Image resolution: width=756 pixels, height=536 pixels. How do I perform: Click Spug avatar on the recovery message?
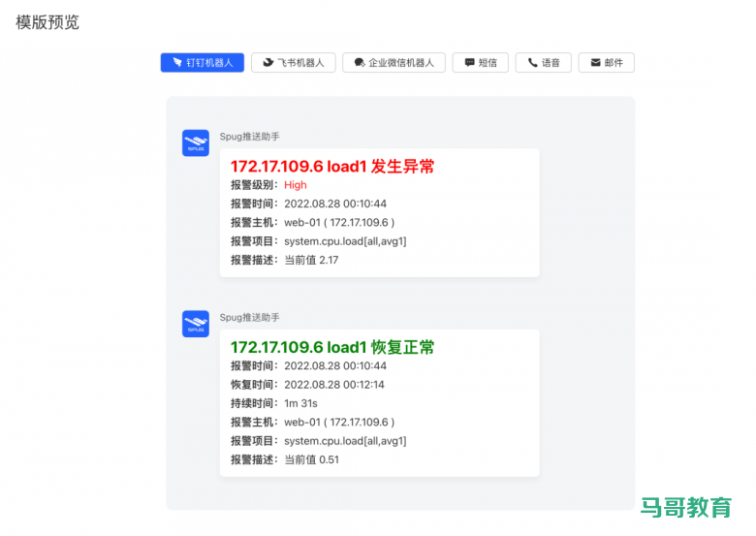click(196, 324)
